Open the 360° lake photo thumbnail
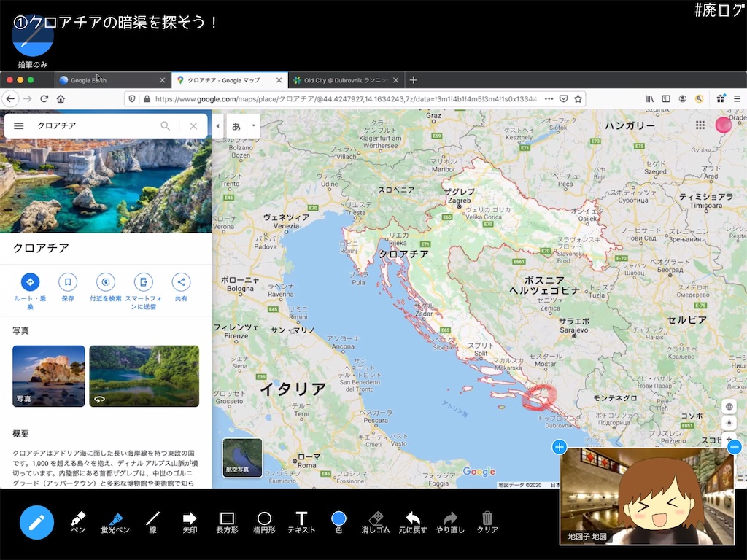Image resolution: width=747 pixels, height=560 pixels. (144, 376)
